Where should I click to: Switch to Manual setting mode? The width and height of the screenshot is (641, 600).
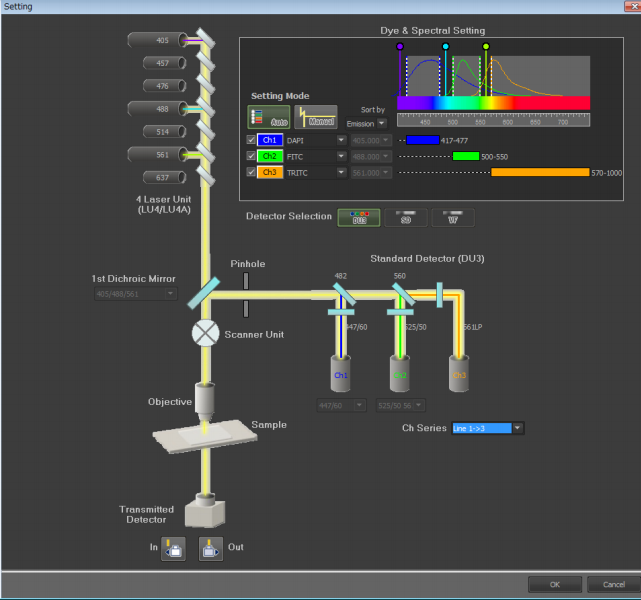(316, 117)
